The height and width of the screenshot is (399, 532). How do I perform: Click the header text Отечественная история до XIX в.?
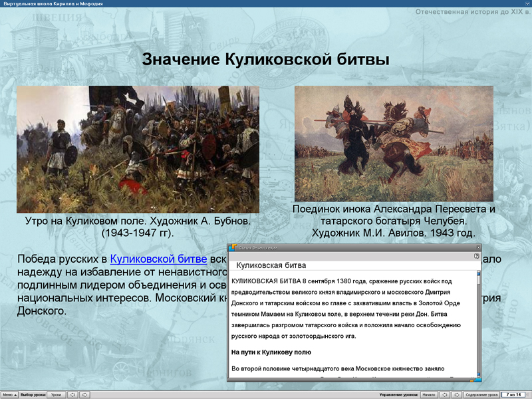473,12
